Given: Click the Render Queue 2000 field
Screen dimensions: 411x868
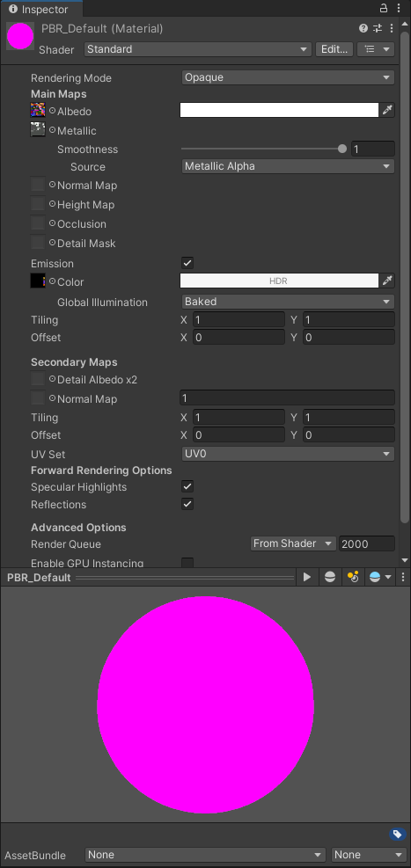Looking at the screenshot, I should pyautogui.click(x=367, y=543).
